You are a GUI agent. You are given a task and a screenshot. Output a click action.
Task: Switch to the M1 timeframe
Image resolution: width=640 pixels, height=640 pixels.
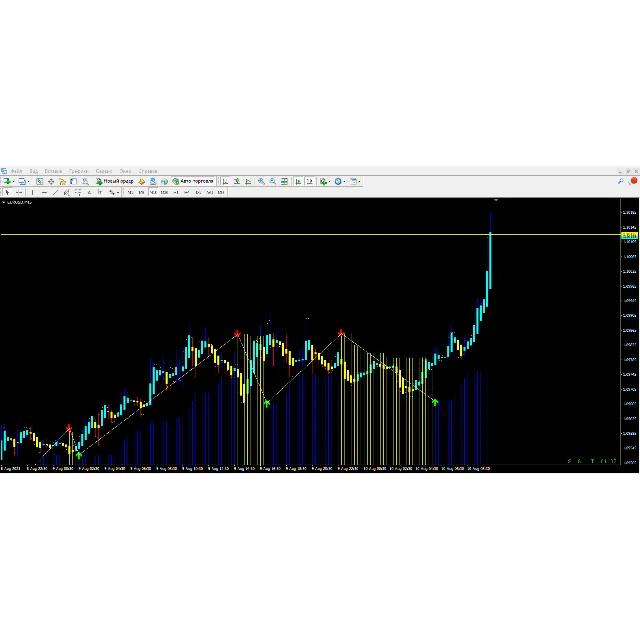pos(130,192)
